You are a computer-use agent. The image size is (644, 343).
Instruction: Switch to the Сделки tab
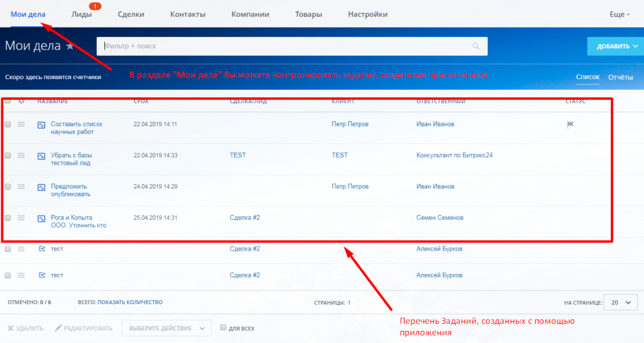(131, 14)
